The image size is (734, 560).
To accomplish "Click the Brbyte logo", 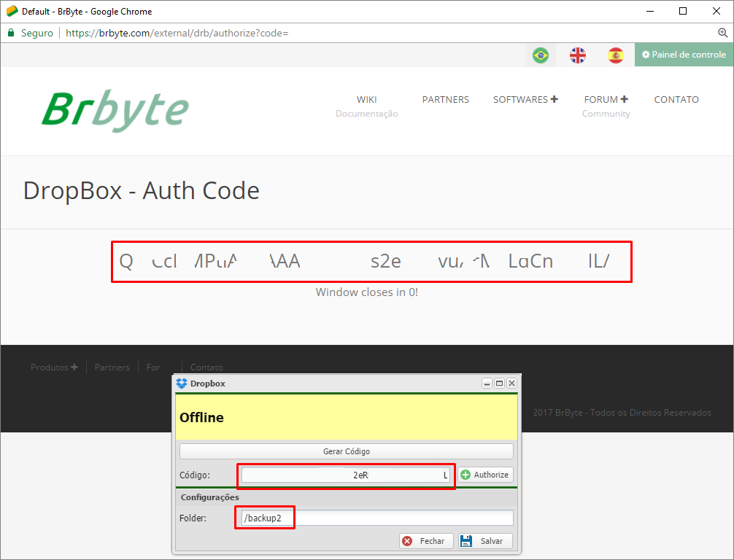I will coord(115,111).
